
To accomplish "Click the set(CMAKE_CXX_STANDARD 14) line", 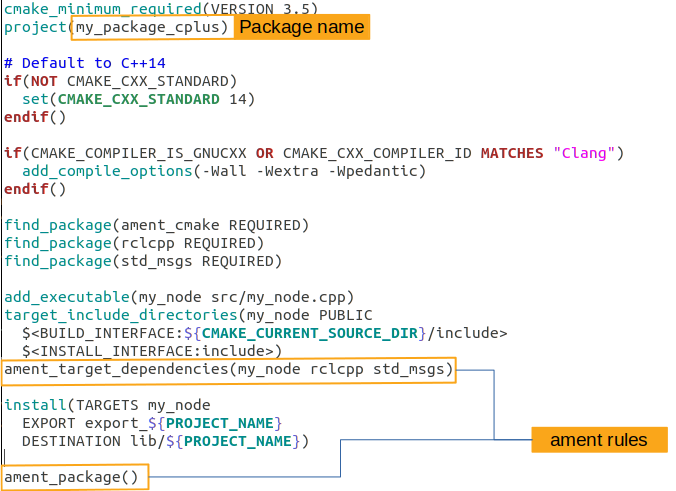I will 138,99.
